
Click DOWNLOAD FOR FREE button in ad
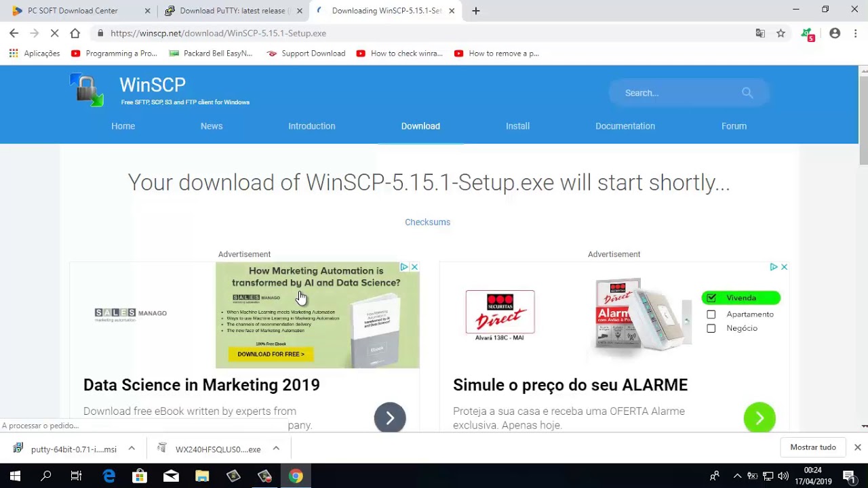click(x=271, y=354)
